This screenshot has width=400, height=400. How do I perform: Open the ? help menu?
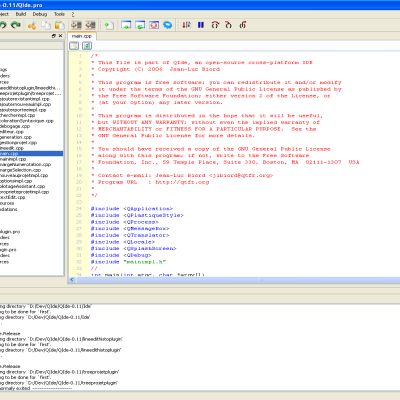click(x=73, y=14)
